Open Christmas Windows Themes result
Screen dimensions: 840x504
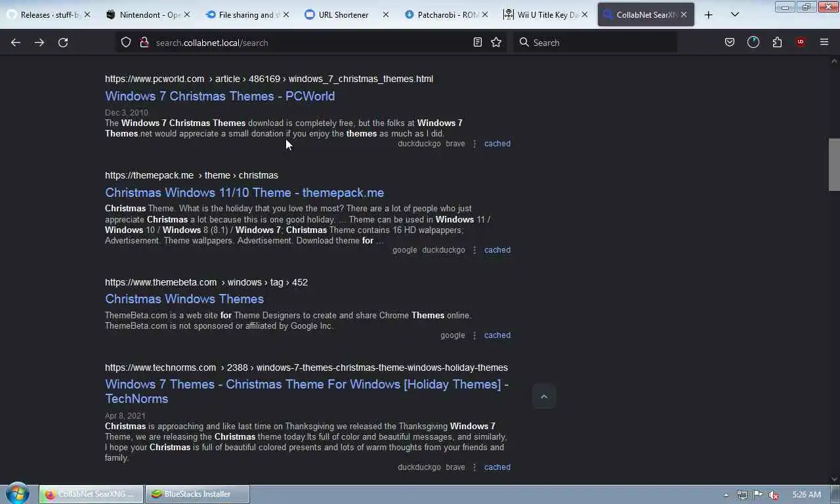pyautogui.click(x=184, y=299)
